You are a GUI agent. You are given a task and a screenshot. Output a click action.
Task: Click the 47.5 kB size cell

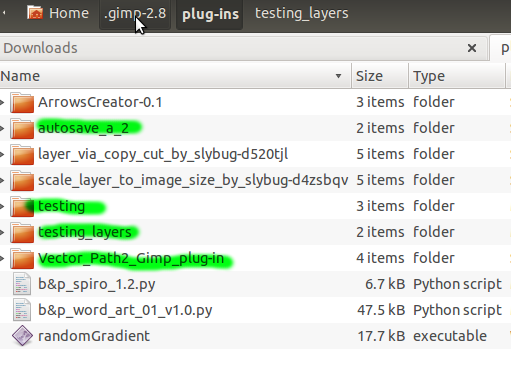pos(381,310)
